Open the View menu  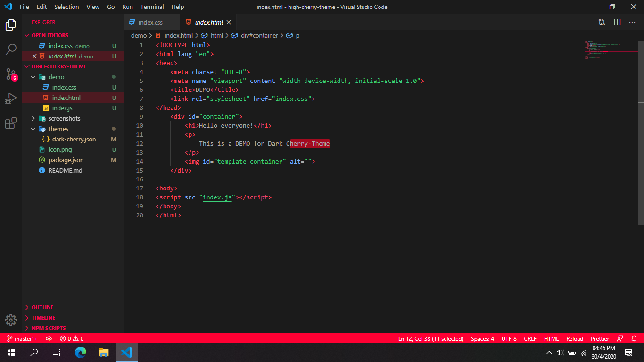tap(93, 7)
